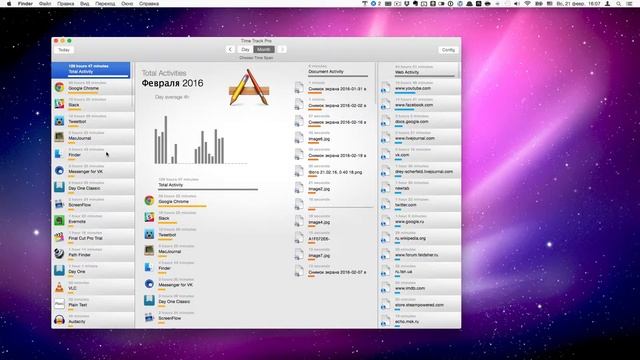Select the ScreenFlow icon in left sidebar
Image resolution: width=640 pixels, height=360 pixels.
tap(60, 204)
